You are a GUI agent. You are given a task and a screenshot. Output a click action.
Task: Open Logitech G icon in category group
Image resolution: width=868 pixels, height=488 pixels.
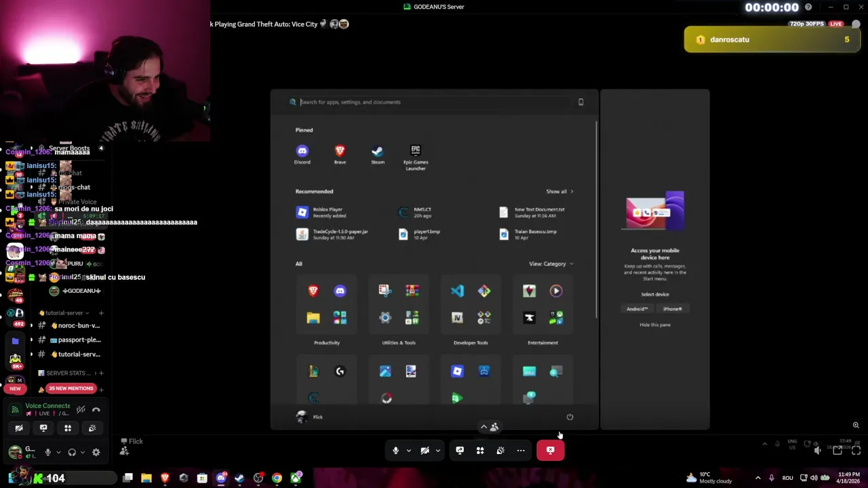[x=340, y=371]
